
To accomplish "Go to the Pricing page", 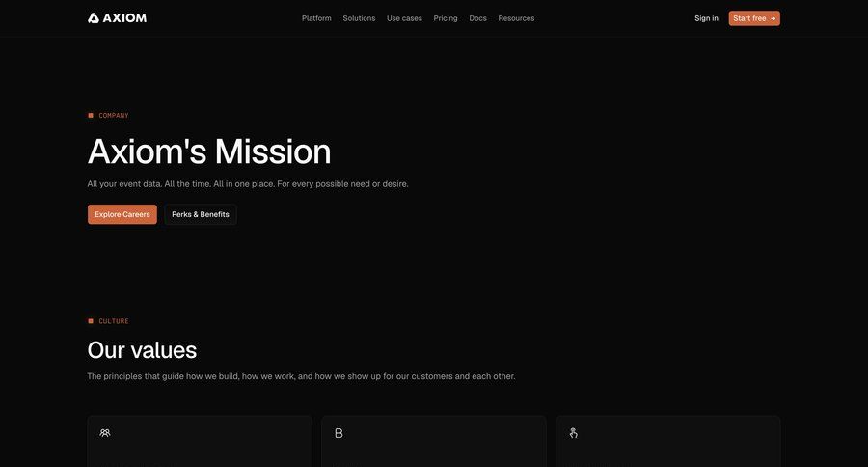I will [x=446, y=18].
